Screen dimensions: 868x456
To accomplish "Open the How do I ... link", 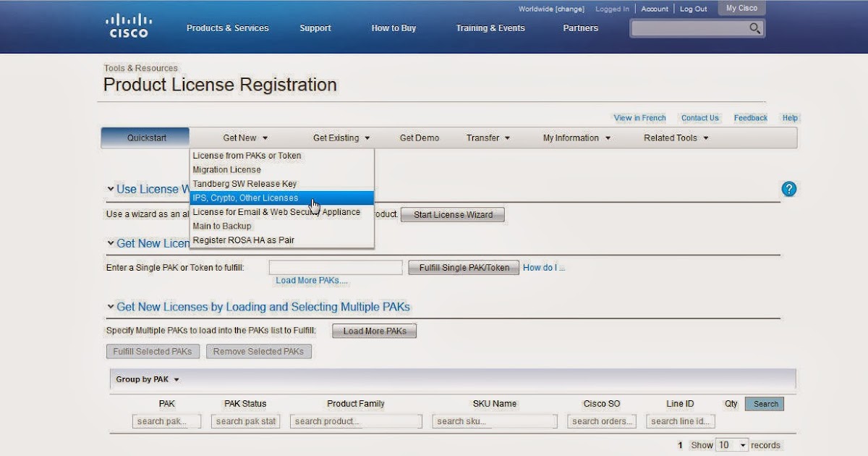I will coord(544,268).
